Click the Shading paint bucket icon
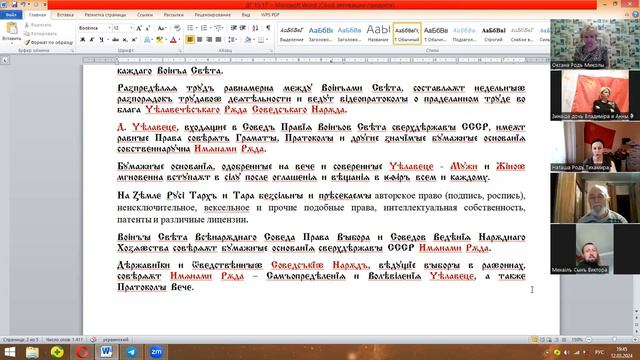Screen dimensions: 640x360 click(247, 40)
